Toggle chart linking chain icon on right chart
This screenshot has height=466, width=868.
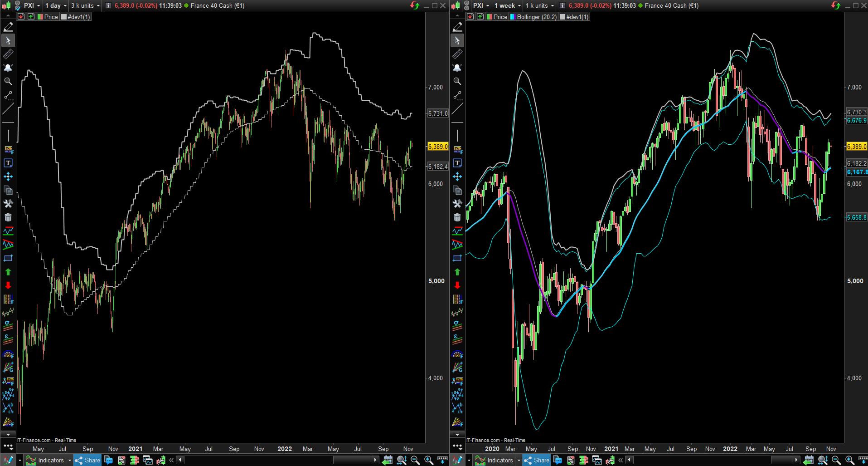(x=467, y=5)
